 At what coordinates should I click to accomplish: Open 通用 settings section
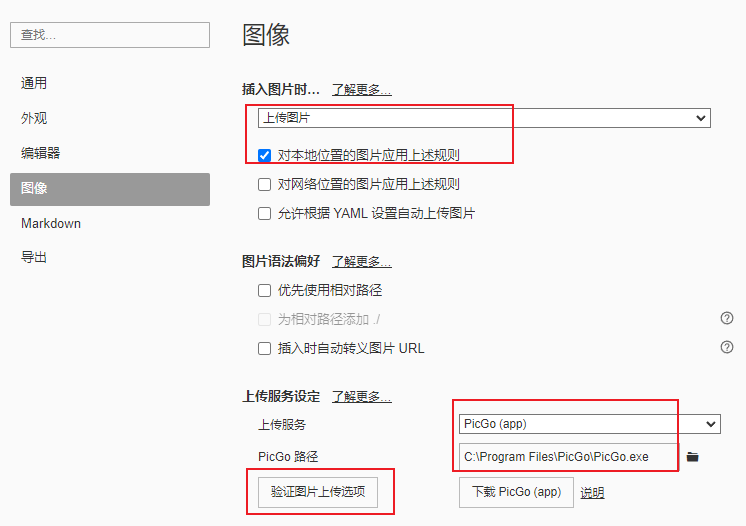tap(34, 83)
